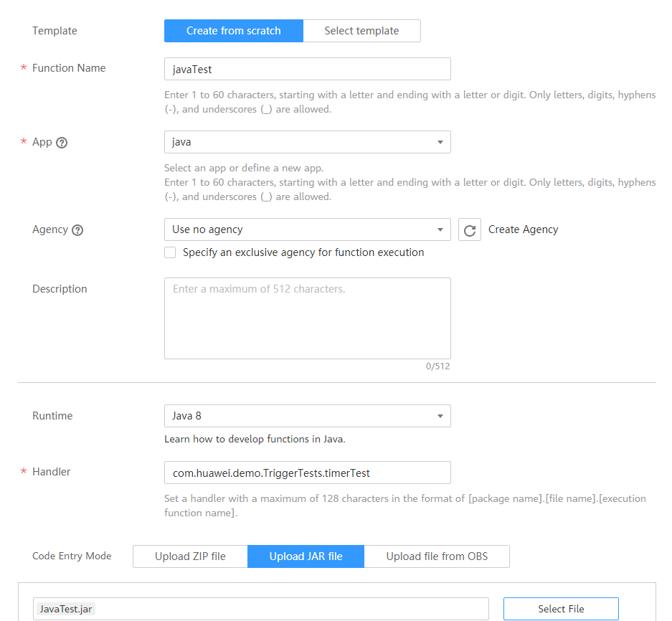Choose Upload file from OBS mode
The width and height of the screenshot is (672, 621).
coord(437,556)
